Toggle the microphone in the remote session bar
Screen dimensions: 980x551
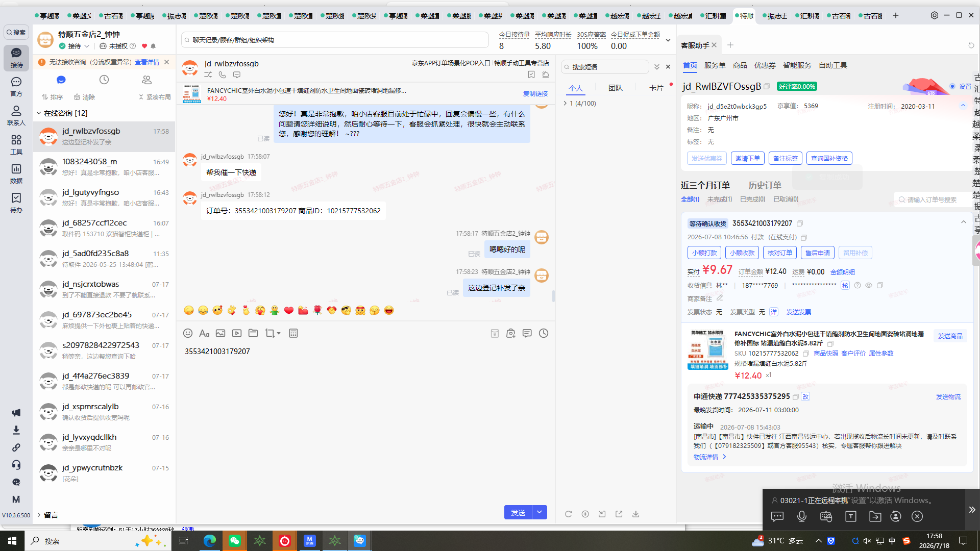802,516
